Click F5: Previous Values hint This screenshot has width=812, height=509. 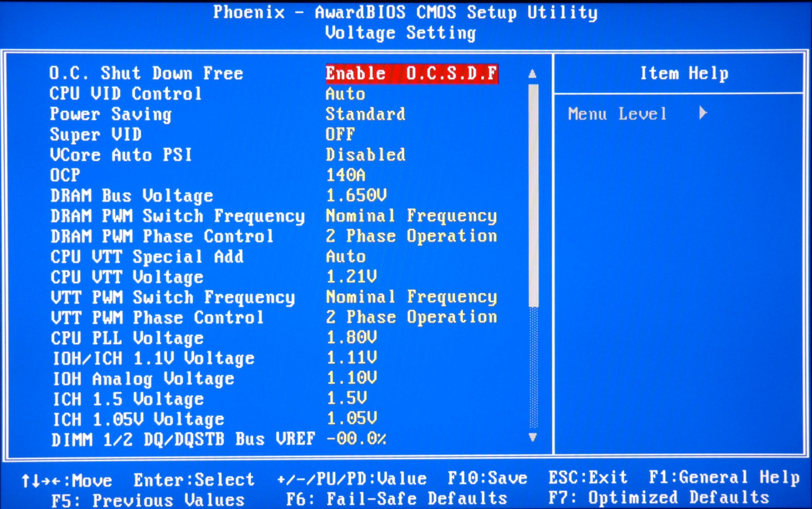point(148,500)
